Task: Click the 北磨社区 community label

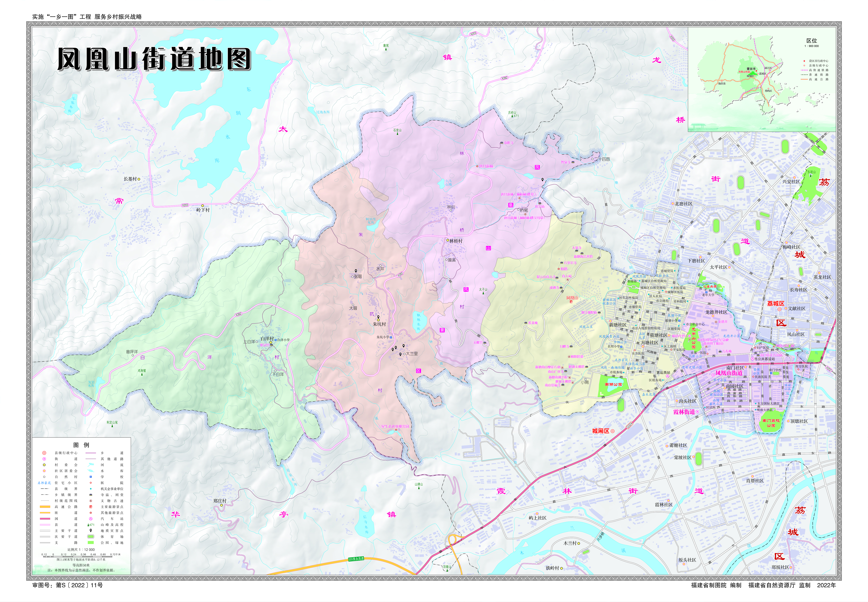Action: [x=684, y=204]
